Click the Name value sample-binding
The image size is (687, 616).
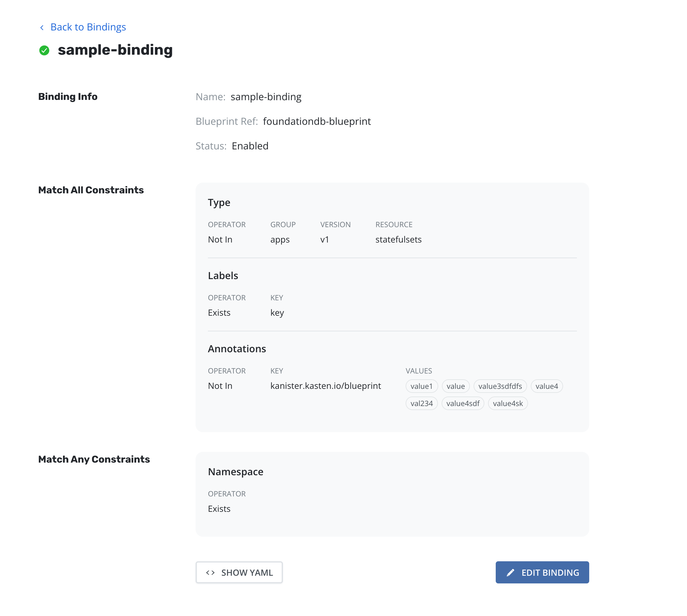point(266,97)
